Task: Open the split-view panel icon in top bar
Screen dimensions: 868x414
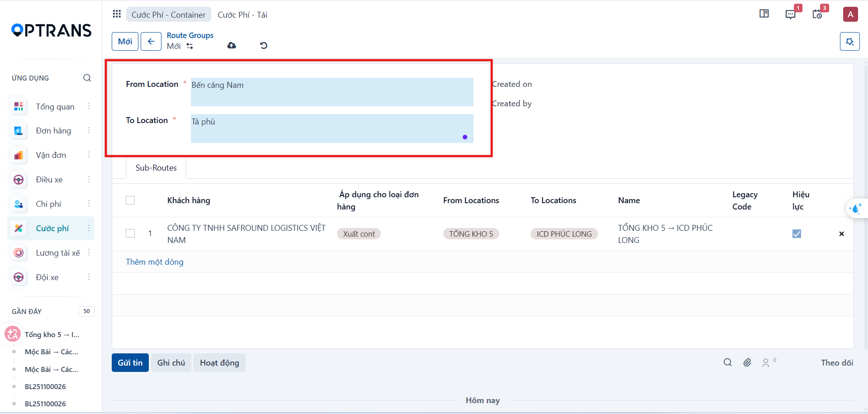Action: [x=764, y=14]
